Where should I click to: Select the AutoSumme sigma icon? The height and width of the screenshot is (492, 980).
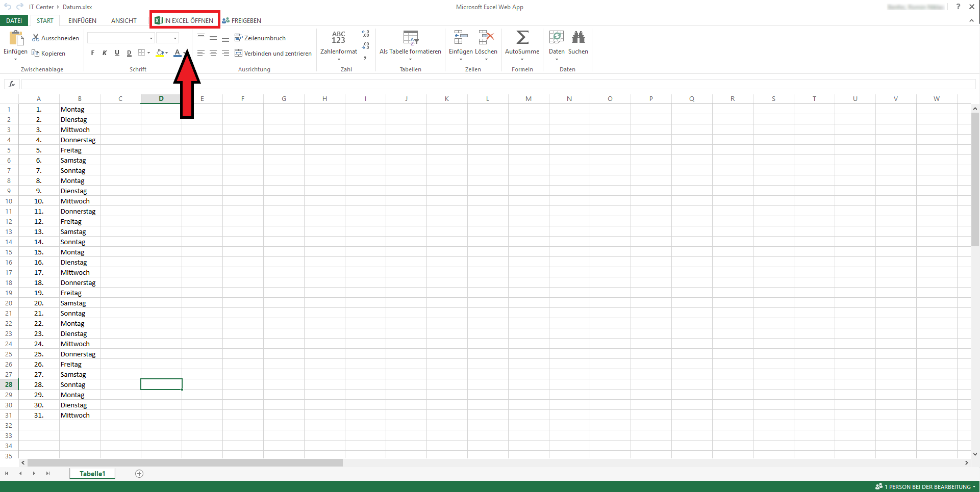point(522,37)
